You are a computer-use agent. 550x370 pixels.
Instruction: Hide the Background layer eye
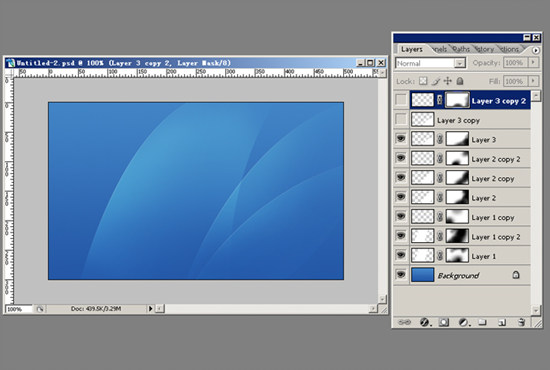pyautogui.click(x=401, y=274)
